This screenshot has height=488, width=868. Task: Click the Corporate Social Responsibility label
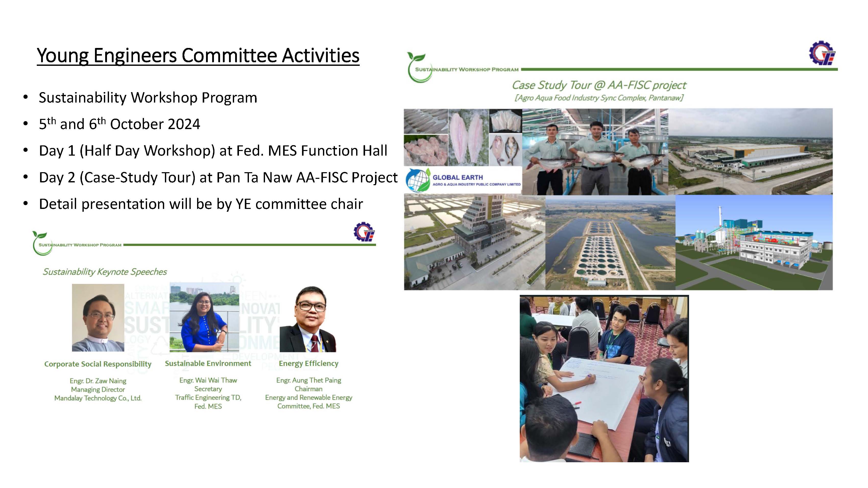click(98, 364)
